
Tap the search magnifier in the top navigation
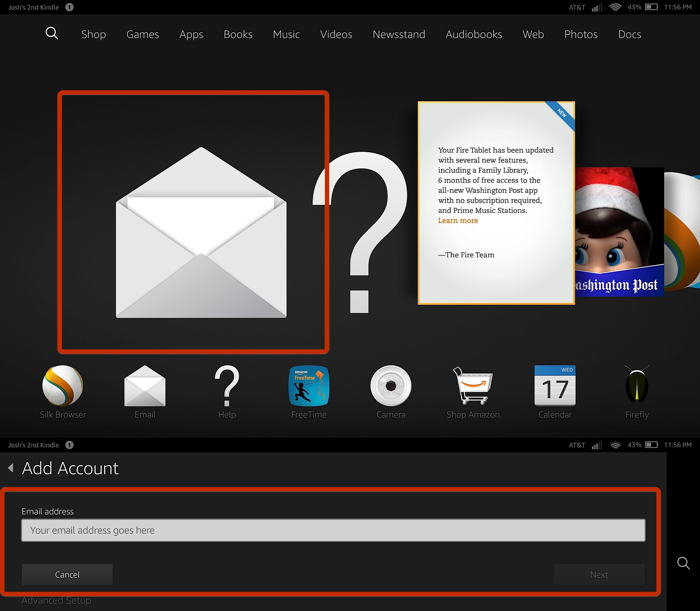tap(52, 33)
